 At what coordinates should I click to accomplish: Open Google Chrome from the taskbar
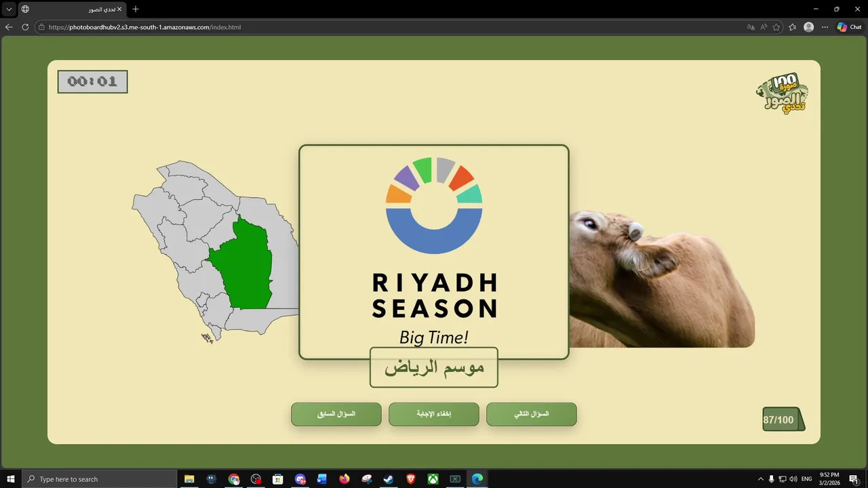(x=234, y=479)
